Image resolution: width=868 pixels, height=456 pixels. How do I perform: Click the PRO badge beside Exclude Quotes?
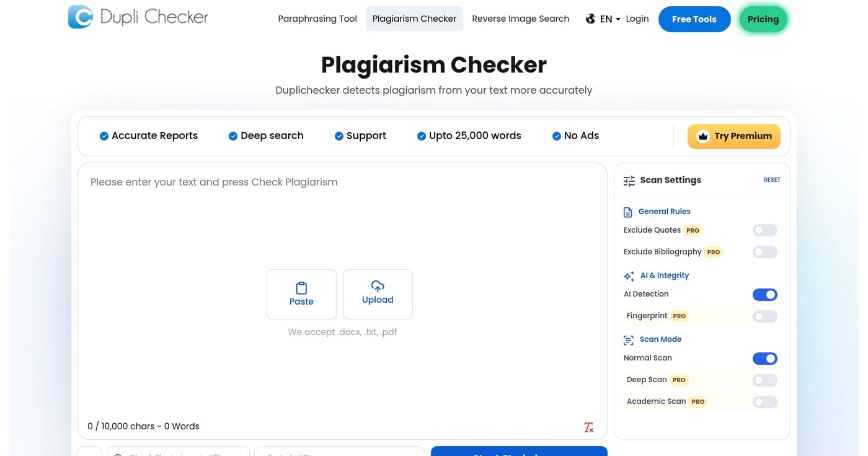pos(693,230)
